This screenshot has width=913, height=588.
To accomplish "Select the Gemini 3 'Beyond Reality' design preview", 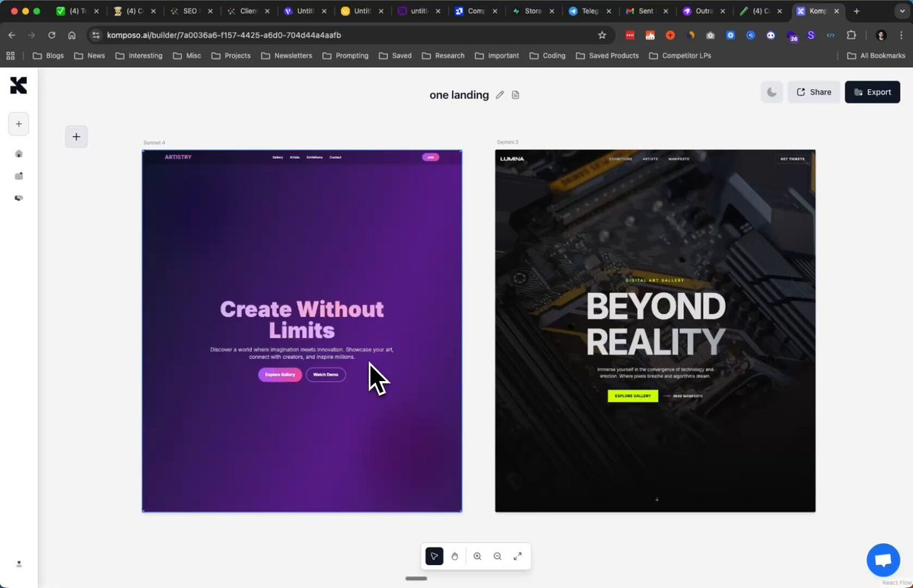I will pyautogui.click(x=655, y=331).
